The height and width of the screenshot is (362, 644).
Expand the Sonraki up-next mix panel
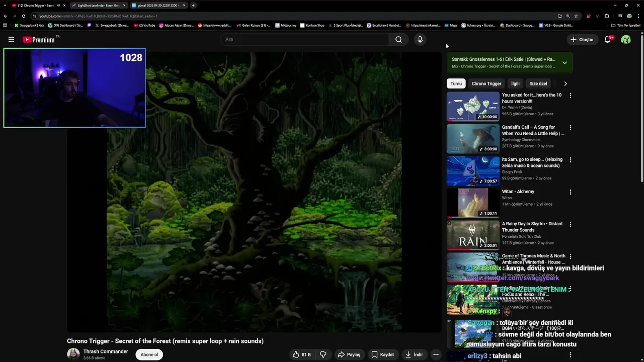[x=565, y=63]
